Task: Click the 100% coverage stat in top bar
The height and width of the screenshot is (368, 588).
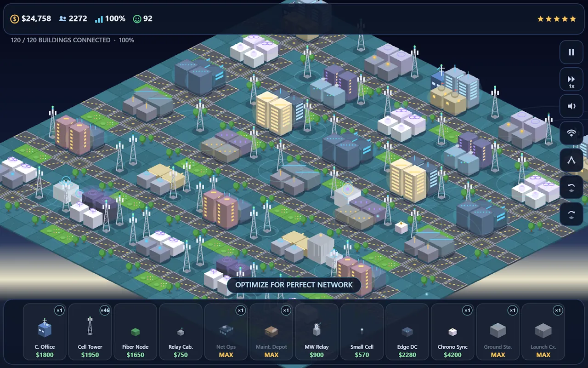Action: tap(110, 19)
